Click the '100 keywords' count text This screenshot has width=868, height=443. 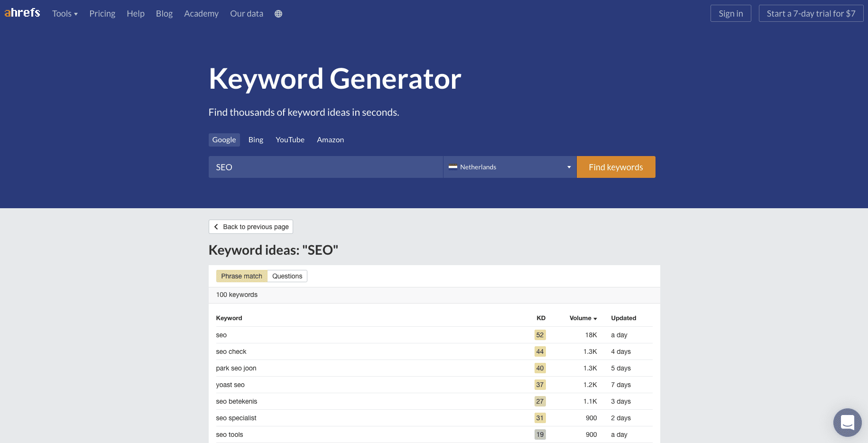pyautogui.click(x=237, y=295)
